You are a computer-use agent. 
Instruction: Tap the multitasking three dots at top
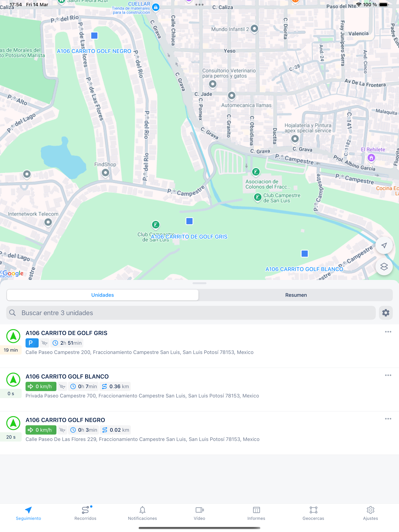[199, 5]
